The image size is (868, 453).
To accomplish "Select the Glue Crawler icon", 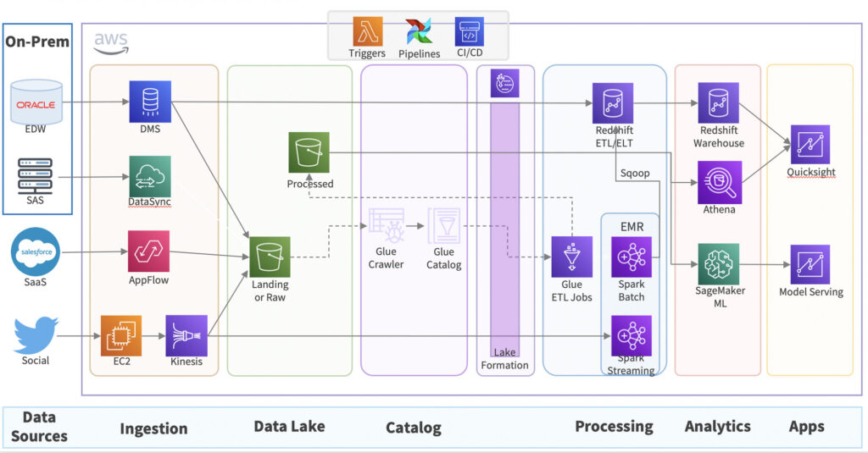I will 387,226.
